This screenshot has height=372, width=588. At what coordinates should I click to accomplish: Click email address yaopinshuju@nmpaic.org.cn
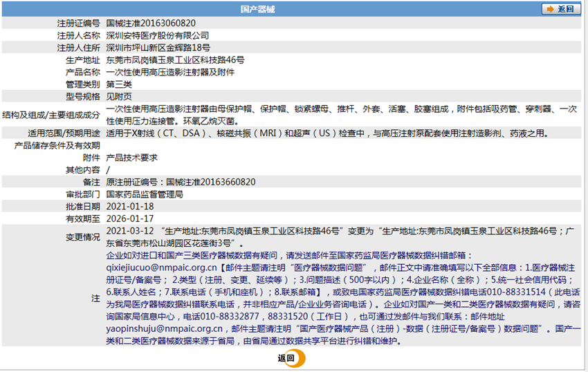click(164, 329)
